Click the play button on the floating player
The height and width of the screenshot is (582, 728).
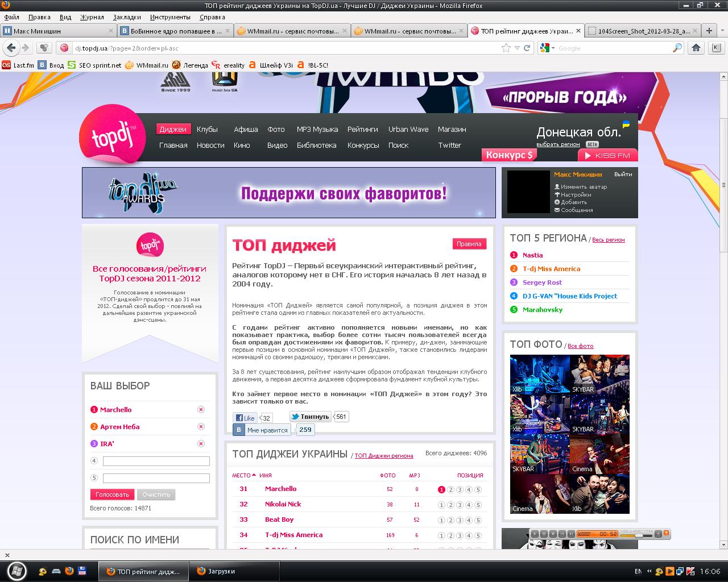(535, 534)
